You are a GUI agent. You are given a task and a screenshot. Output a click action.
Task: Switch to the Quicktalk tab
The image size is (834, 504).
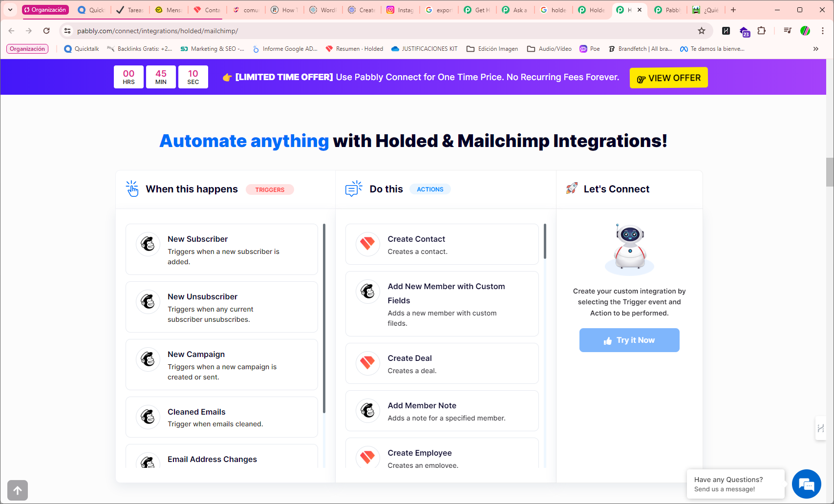pos(91,10)
